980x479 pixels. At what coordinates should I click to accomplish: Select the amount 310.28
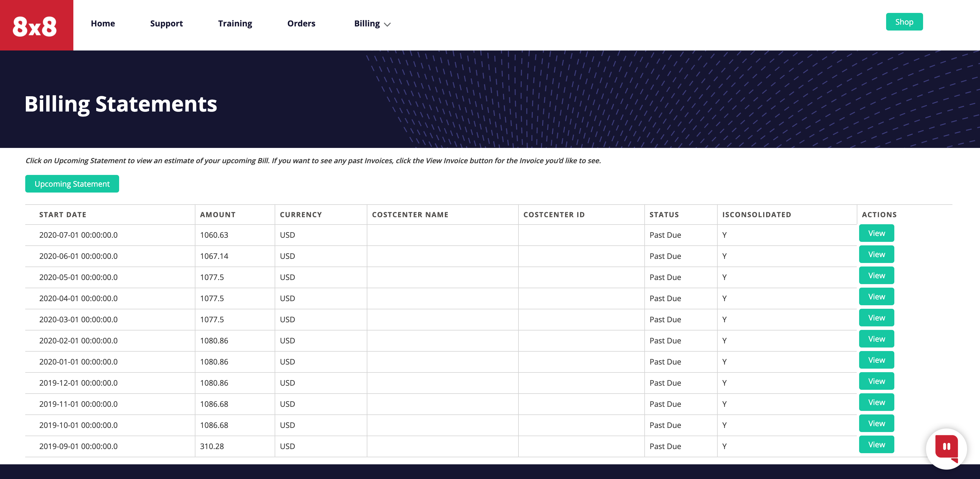tap(212, 446)
